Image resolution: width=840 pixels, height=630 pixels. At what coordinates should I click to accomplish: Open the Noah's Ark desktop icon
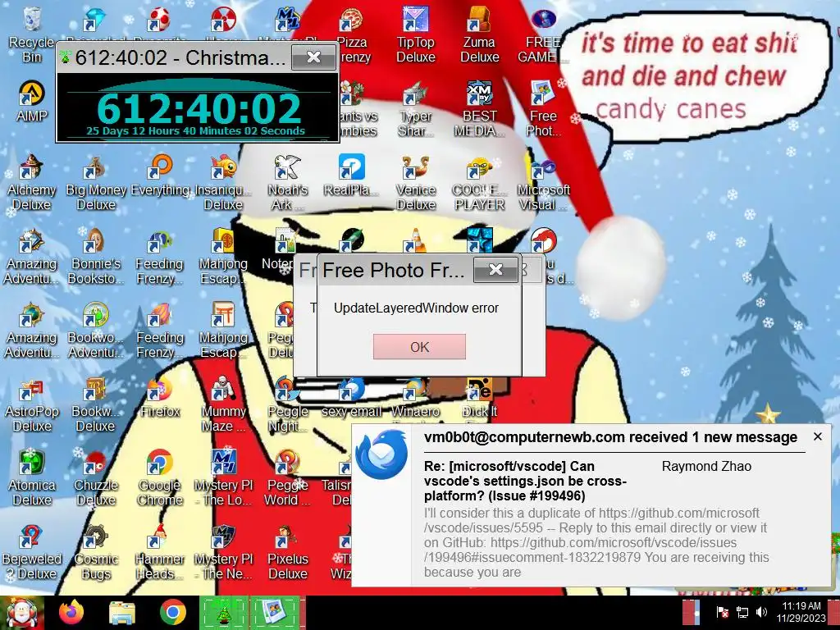pos(288,183)
